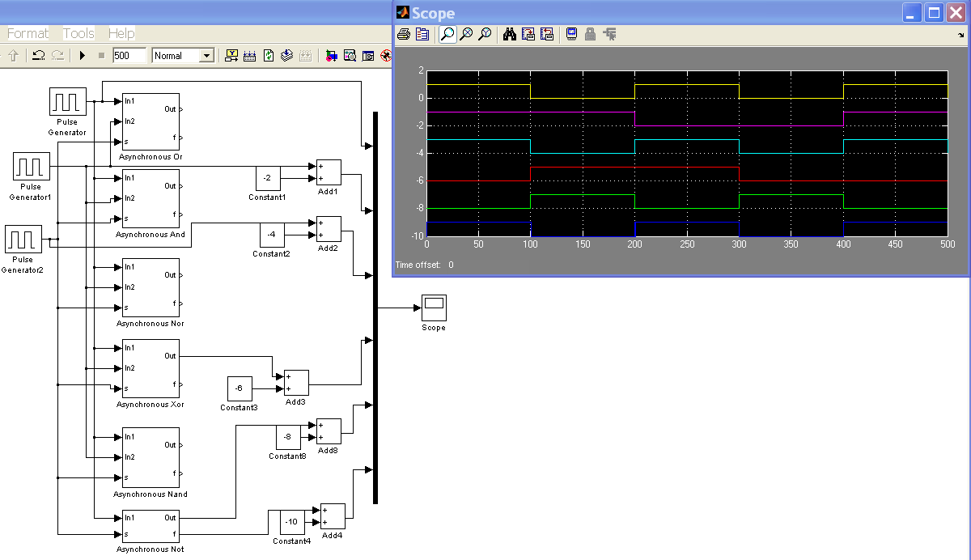Select the Zoom tool in the Scope toolbar

(x=447, y=34)
